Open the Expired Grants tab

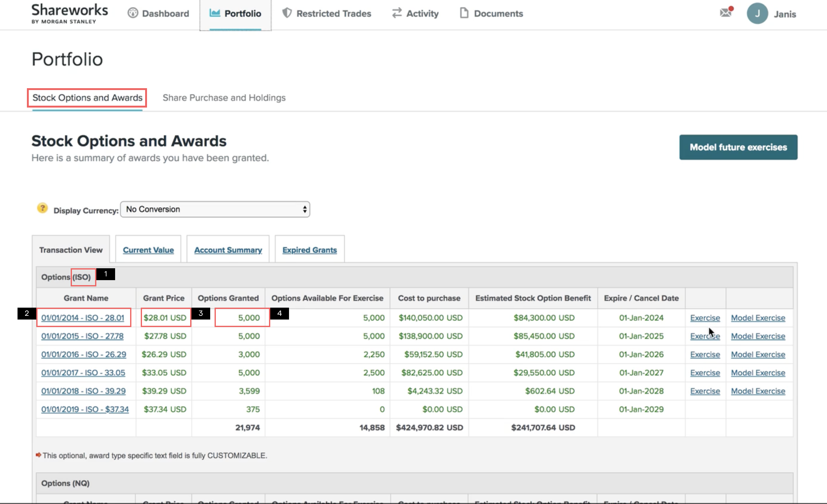click(309, 250)
